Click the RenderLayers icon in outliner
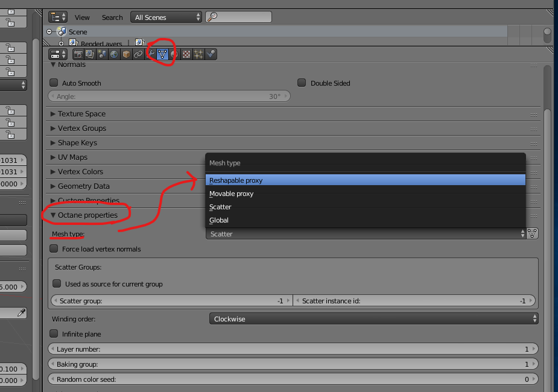Screen dimensions: 558x392 click(x=73, y=43)
